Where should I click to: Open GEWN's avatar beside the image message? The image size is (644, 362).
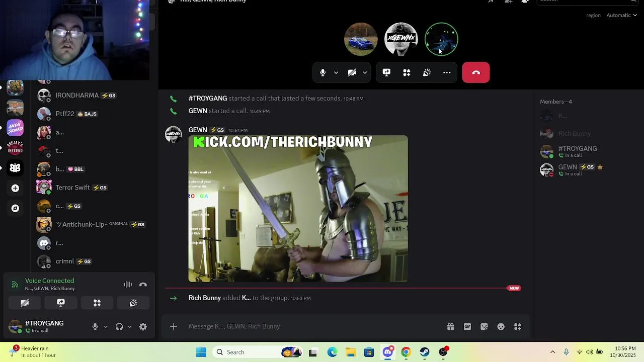point(174,134)
